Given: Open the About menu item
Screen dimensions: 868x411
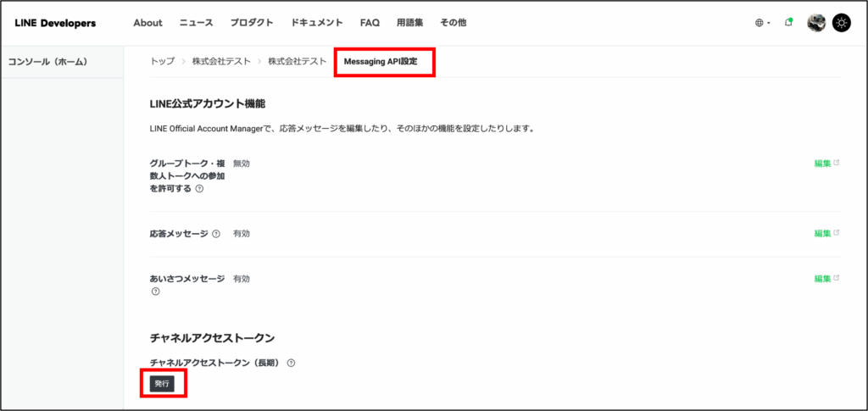Looking at the screenshot, I should pyautogui.click(x=147, y=23).
